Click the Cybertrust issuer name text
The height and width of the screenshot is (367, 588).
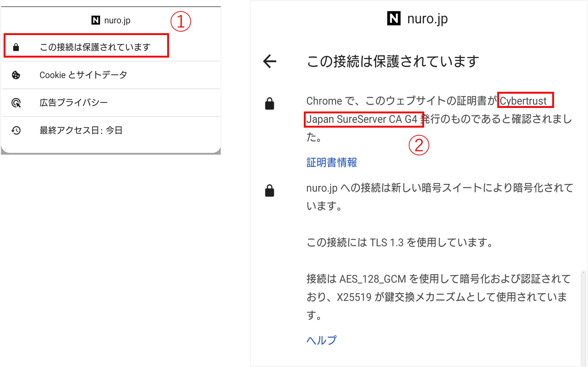[x=523, y=101]
